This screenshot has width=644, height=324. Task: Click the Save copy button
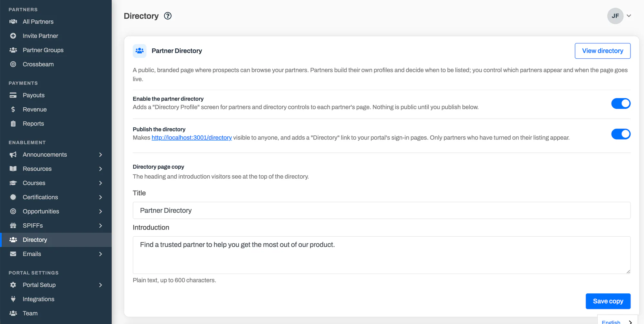pos(608,301)
